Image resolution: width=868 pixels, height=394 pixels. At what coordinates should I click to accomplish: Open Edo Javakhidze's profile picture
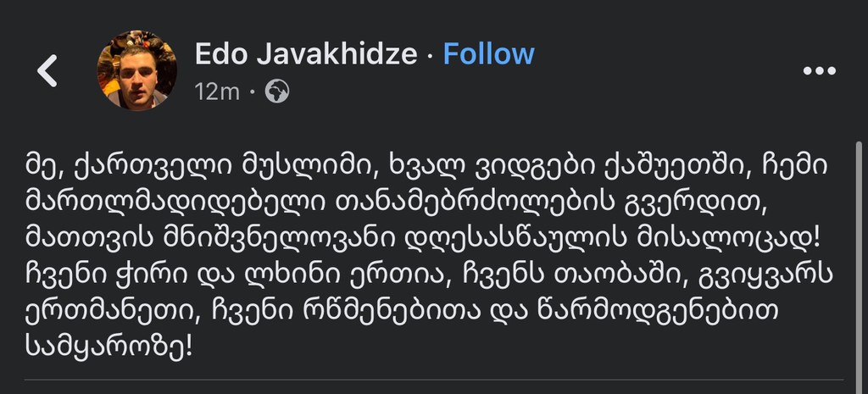click(136, 70)
